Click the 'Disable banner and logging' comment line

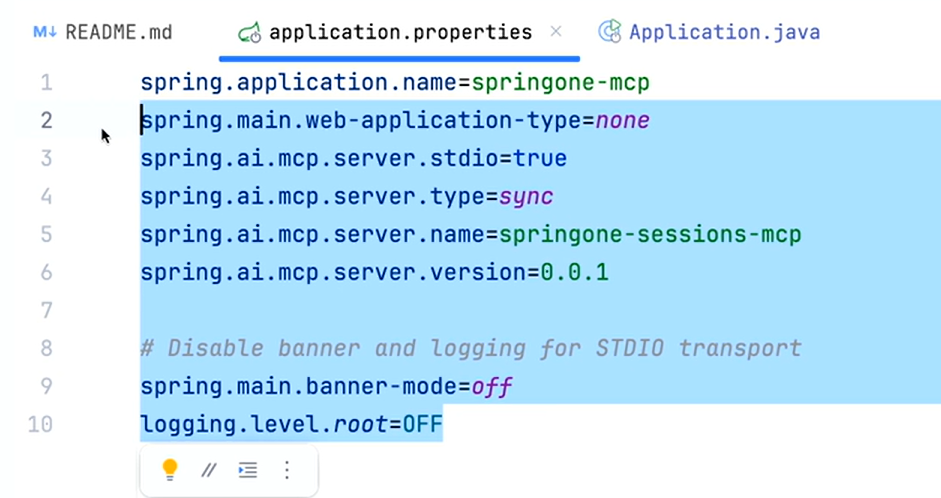(x=470, y=349)
